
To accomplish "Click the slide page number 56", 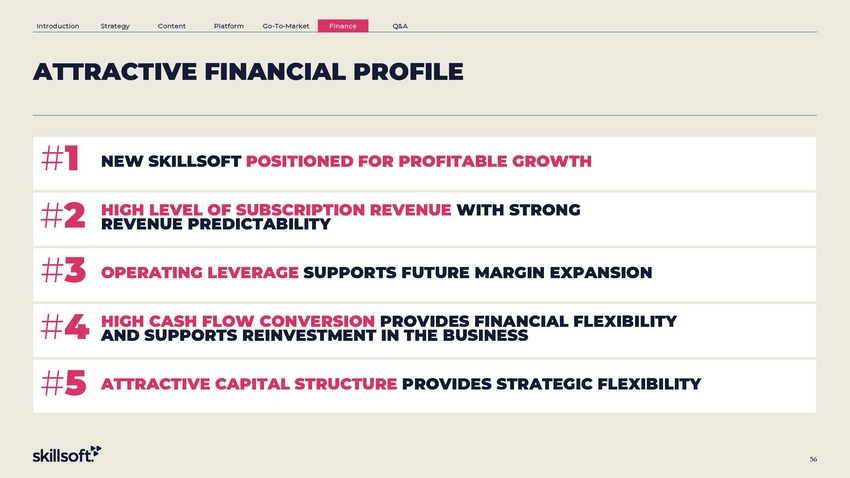I will pyautogui.click(x=813, y=459).
